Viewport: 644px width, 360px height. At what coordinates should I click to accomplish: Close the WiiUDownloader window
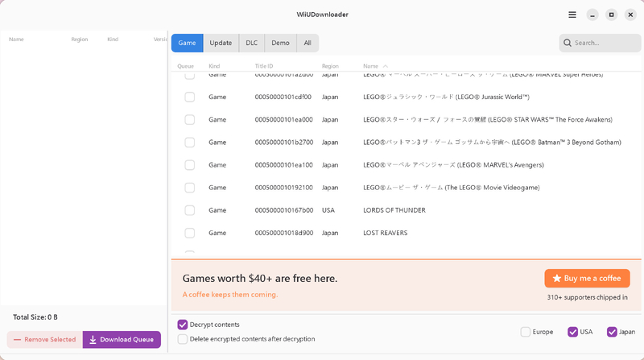pos(630,14)
